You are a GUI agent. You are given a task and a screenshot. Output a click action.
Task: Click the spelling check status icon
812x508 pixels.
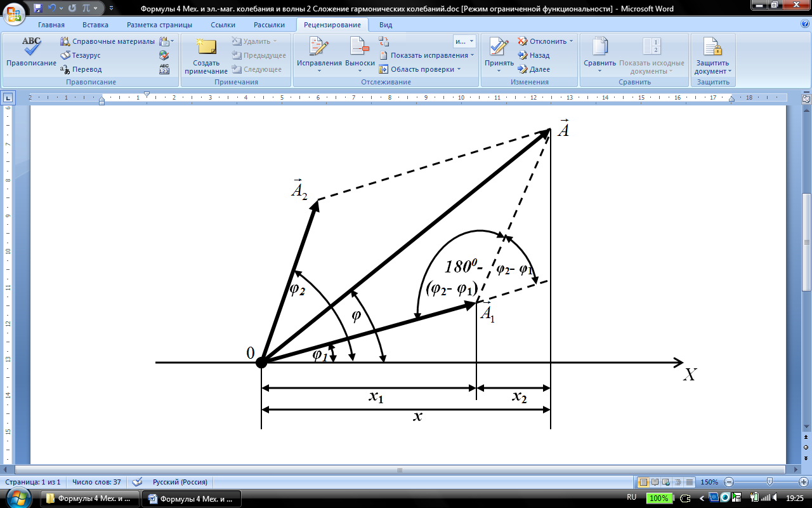coord(137,482)
